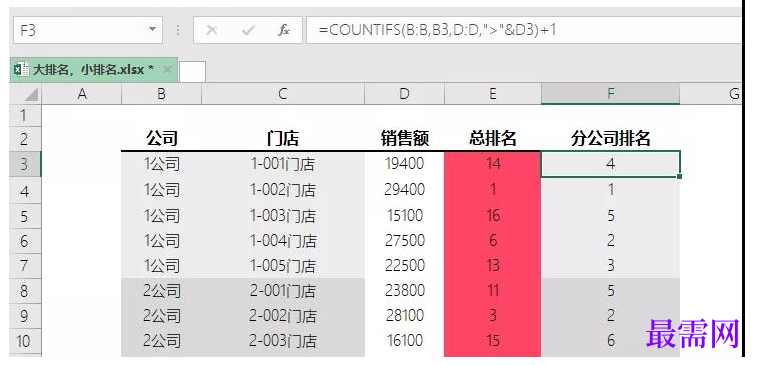Click the Select All corner triangle
Viewport: 758px width, 365px height.
click(x=31, y=94)
